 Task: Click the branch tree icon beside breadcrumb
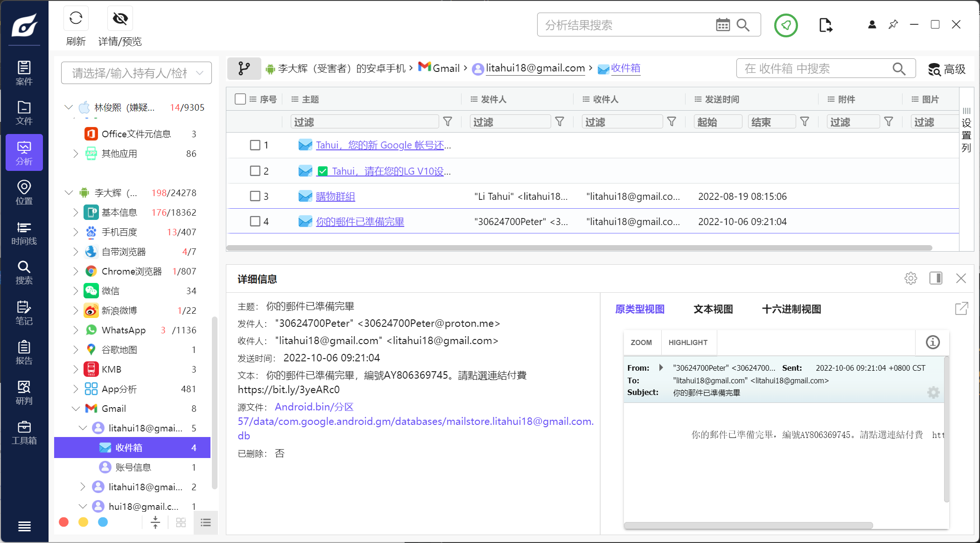244,69
